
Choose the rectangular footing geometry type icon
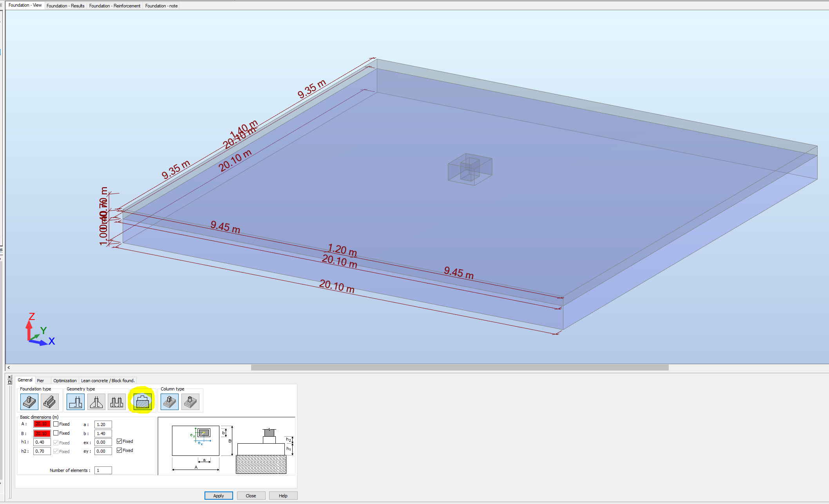76,402
